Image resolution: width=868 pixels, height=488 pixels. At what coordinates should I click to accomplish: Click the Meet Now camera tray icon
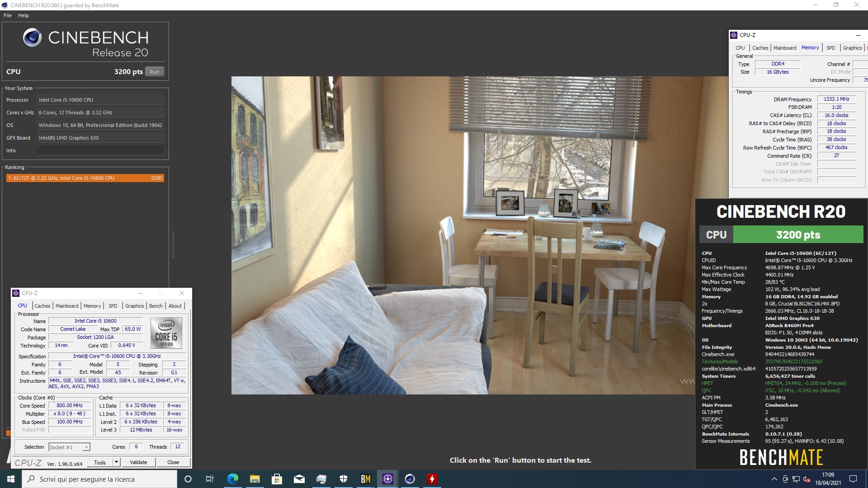pyautogui.click(x=785, y=479)
